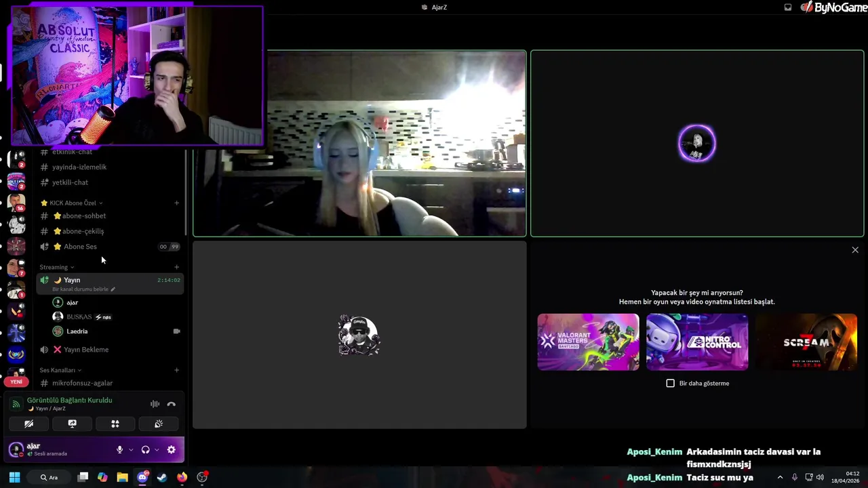
Task: Toggle noise suppression waveform icon
Action: 155,404
